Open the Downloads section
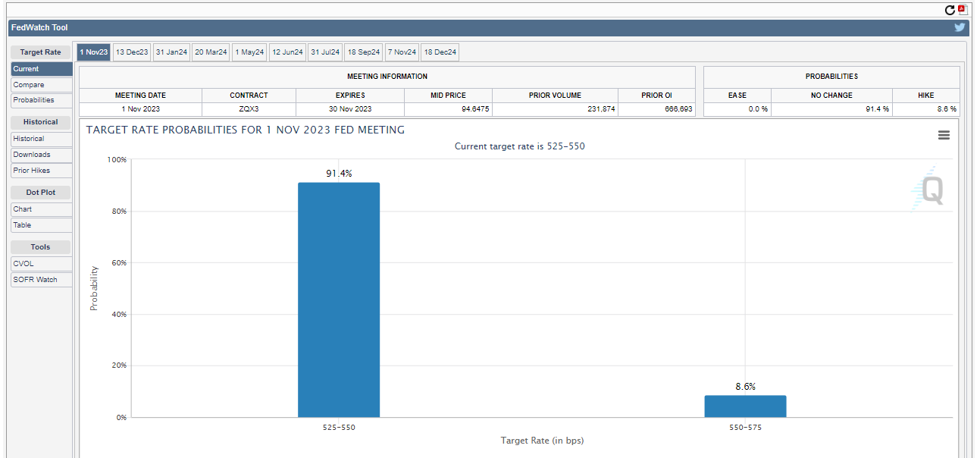Image resolution: width=980 pixels, height=458 pixels. (x=42, y=155)
